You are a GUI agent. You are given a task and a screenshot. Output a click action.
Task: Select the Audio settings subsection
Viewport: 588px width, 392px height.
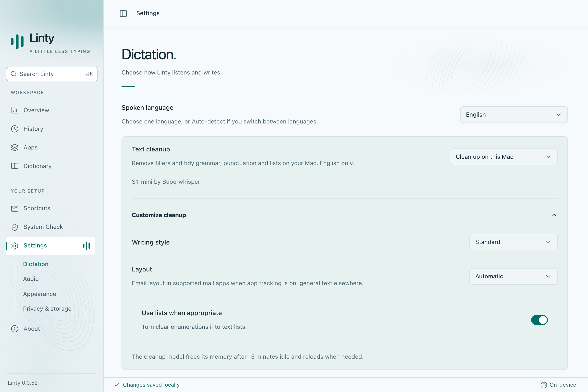pyautogui.click(x=31, y=279)
